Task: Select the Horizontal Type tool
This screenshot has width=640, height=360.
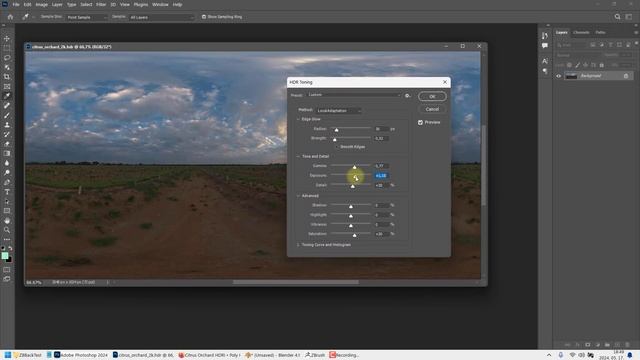Action: (x=7, y=192)
